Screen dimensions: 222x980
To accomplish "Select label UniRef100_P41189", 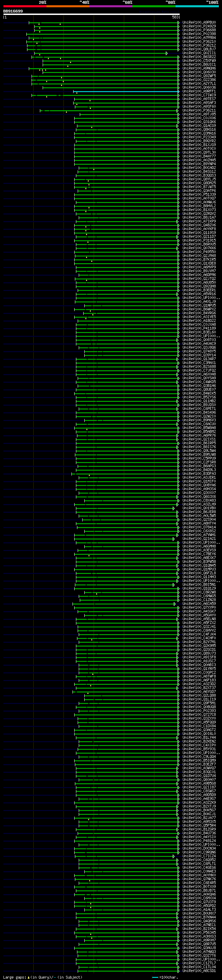I will (199, 328).
